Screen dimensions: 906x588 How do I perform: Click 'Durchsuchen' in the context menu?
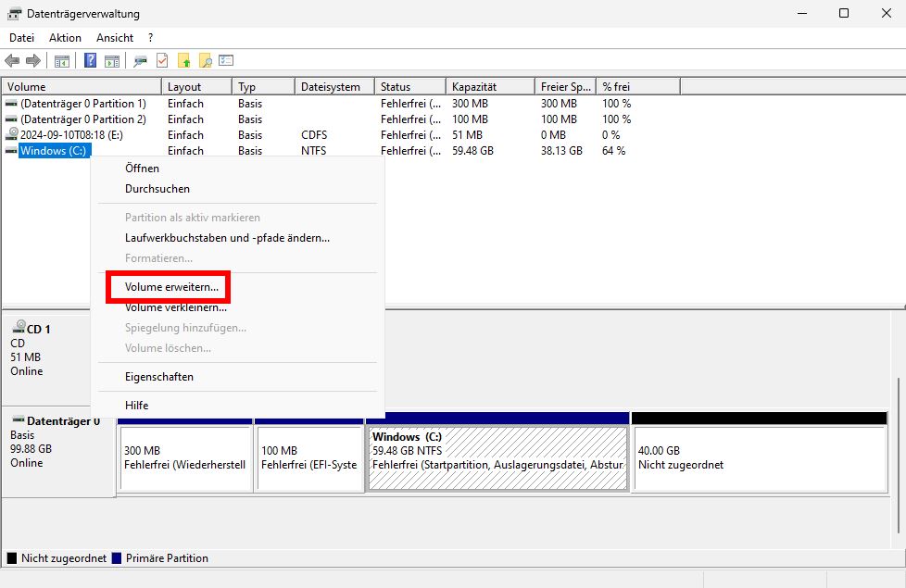coord(156,189)
